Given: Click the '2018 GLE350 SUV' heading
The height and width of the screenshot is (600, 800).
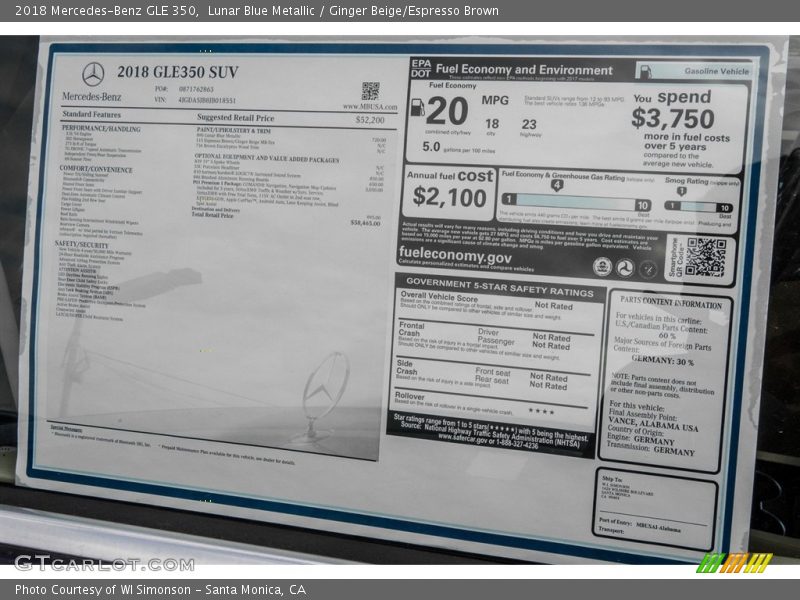Looking at the screenshot, I should [x=178, y=72].
